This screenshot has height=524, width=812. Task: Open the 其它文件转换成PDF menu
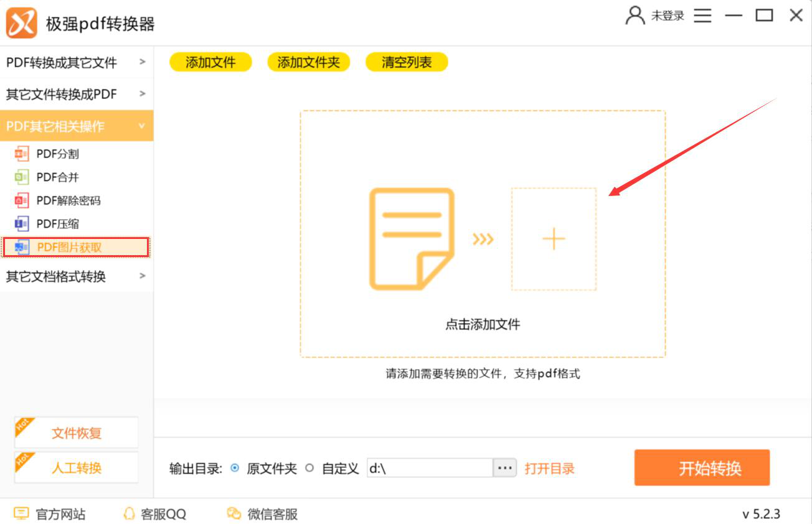point(77,95)
